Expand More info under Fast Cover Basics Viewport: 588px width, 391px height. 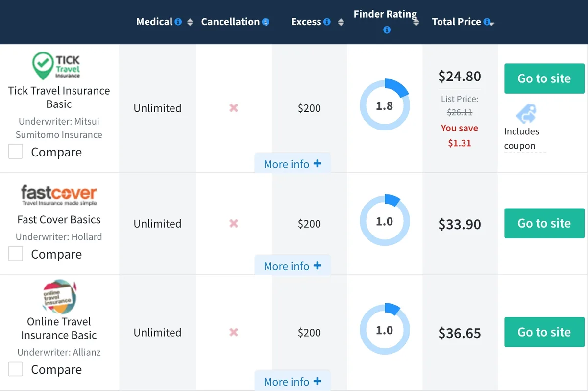pos(292,265)
